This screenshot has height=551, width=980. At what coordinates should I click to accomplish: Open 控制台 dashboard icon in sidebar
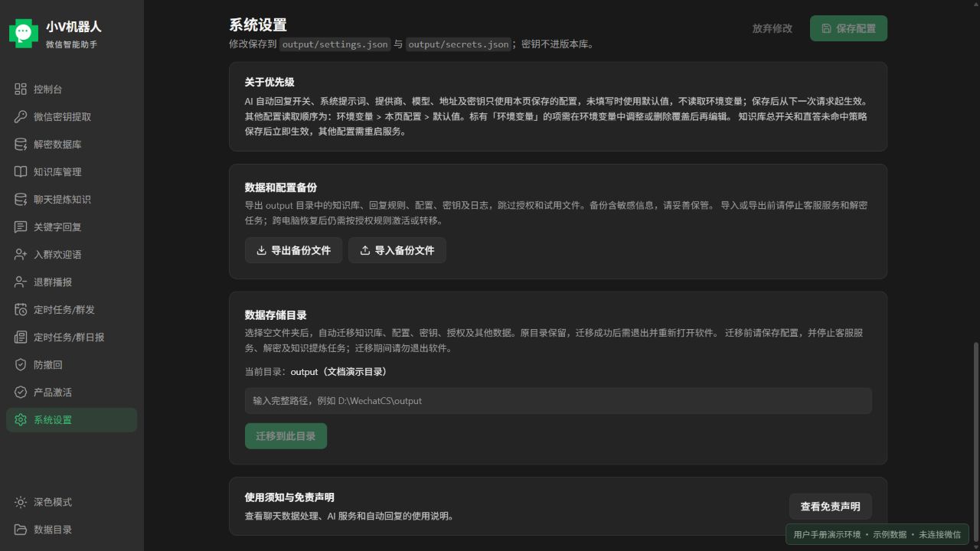21,90
